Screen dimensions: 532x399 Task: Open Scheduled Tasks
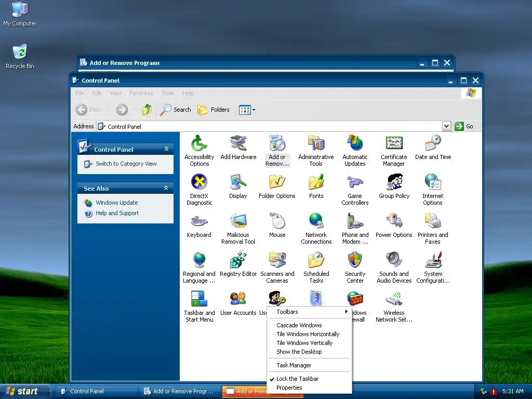(x=316, y=268)
